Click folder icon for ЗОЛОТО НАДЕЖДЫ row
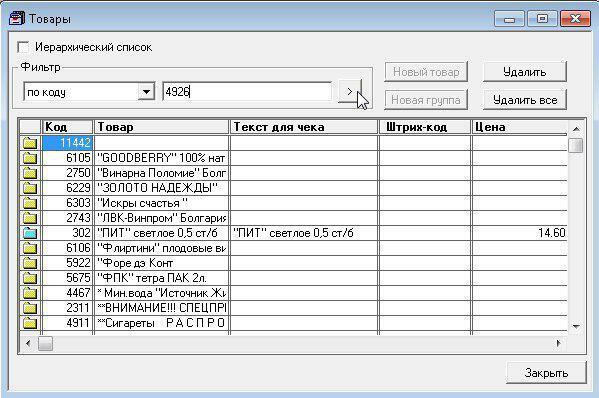The width and height of the screenshot is (599, 398). (30, 188)
